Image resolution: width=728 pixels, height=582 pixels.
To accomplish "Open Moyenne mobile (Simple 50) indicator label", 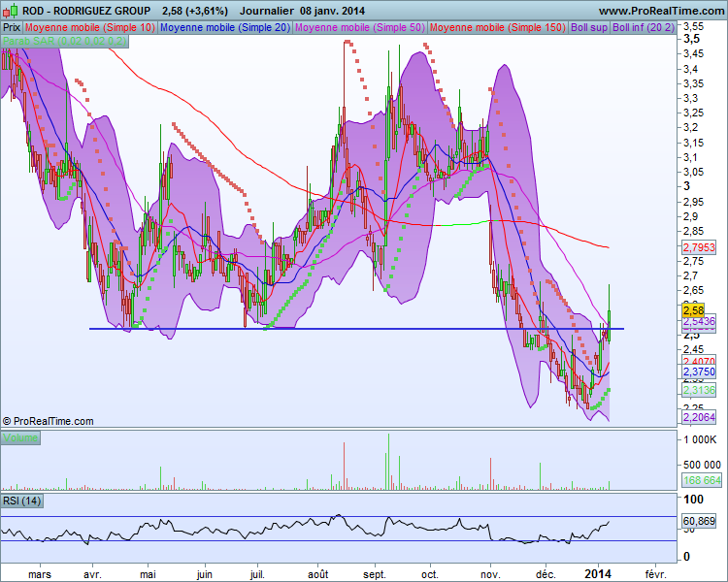I will pos(360,27).
